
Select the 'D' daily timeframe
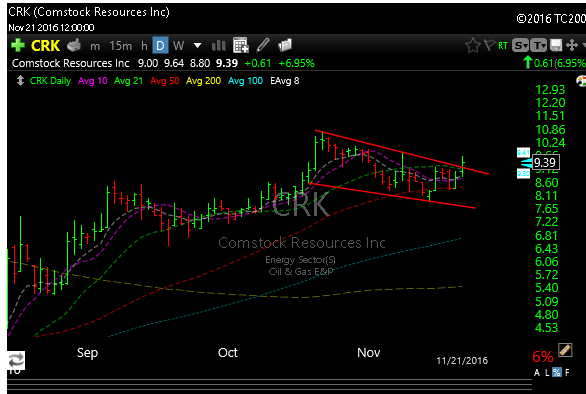tap(160, 46)
